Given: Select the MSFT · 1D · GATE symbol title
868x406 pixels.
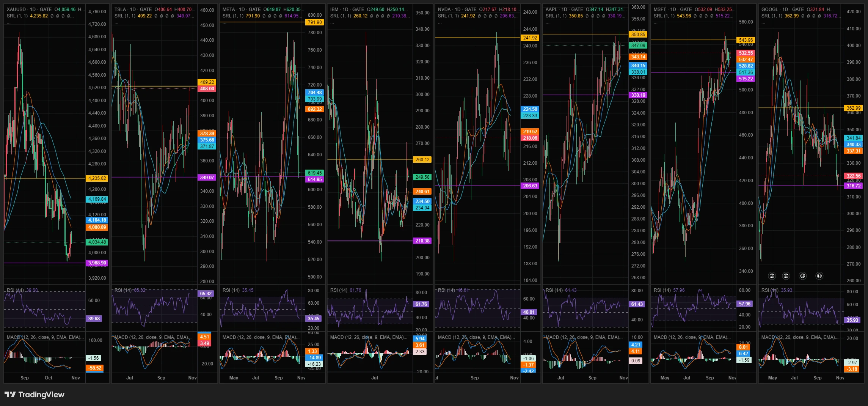Looking at the screenshot, I should pos(673,9).
